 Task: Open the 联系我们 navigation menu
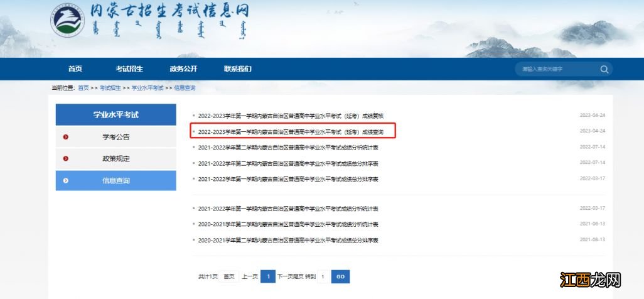point(238,69)
